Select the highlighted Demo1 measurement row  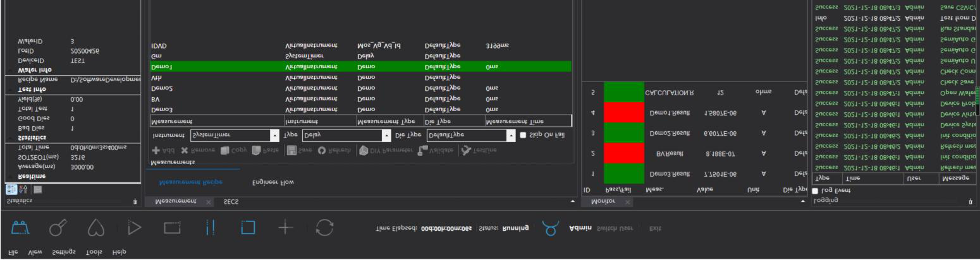[x=360, y=66]
